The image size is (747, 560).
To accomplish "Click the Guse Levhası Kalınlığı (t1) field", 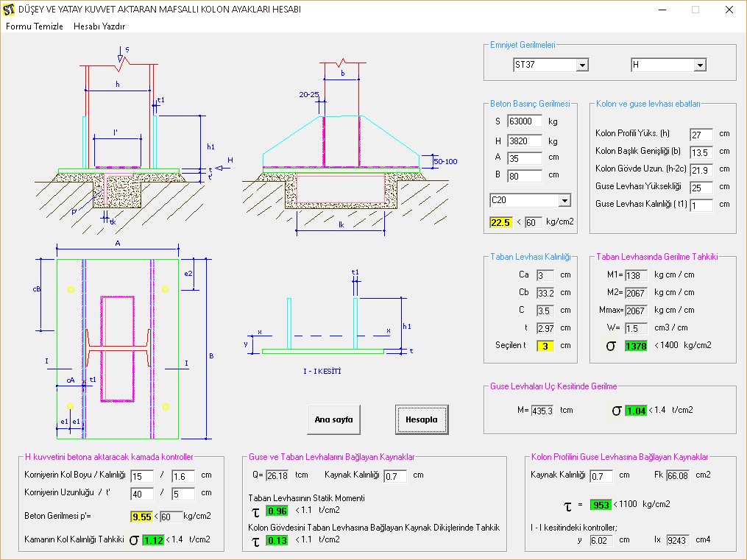I will [x=701, y=205].
